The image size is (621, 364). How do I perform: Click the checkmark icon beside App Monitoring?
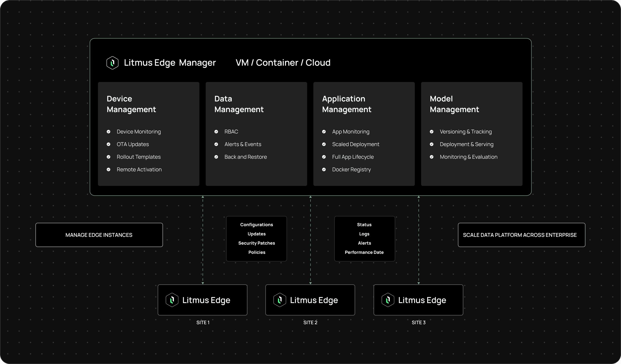[x=324, y=132]
